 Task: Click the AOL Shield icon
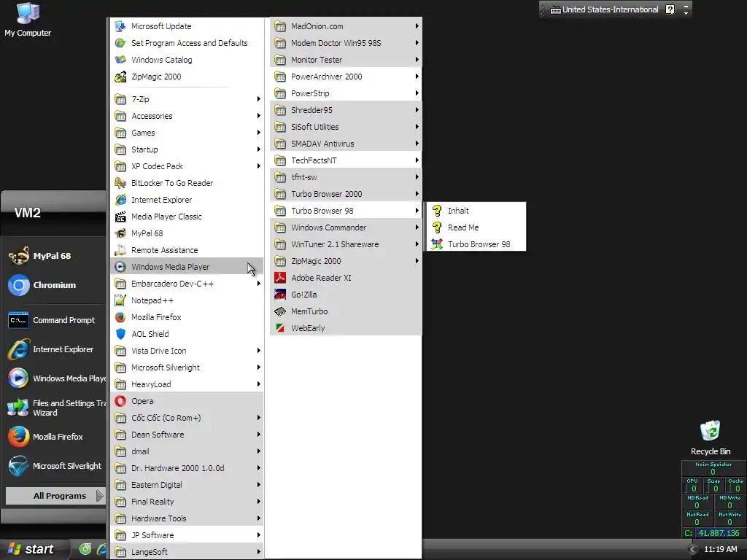point(120,334)
